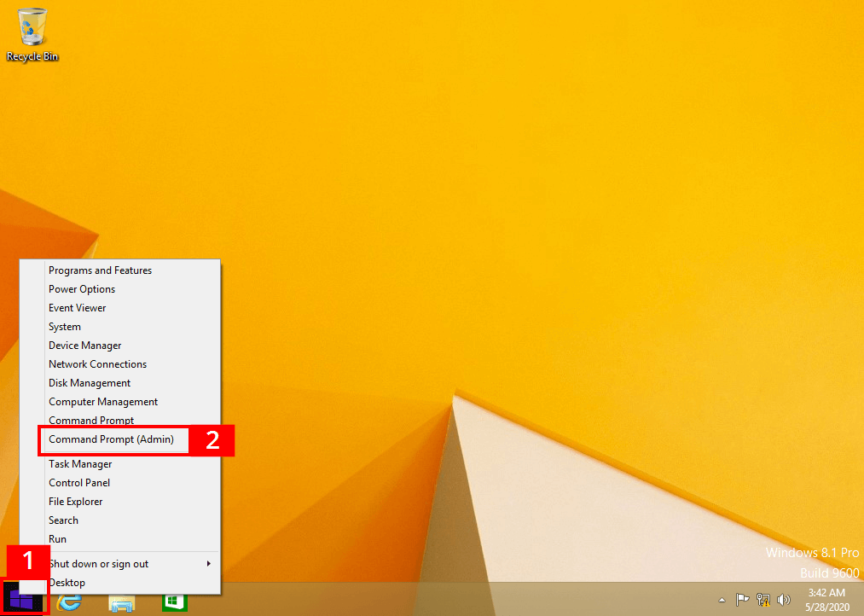Click the volume speaker tray icon
Screen dimensions: 864x616
[x=784, y=600]
